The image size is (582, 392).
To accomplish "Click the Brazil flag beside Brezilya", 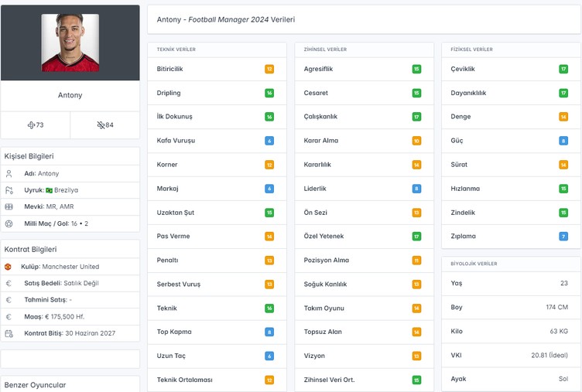I will click(x=49, y=190).
